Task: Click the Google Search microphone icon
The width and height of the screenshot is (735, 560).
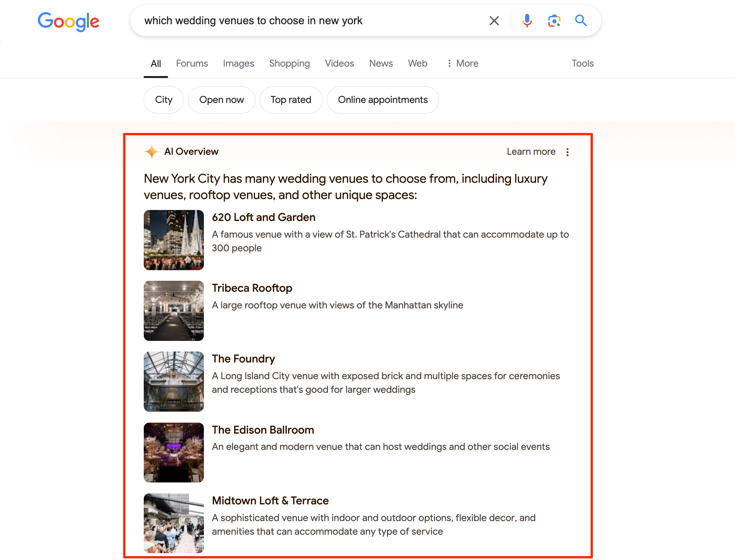Action: [527, 20]
